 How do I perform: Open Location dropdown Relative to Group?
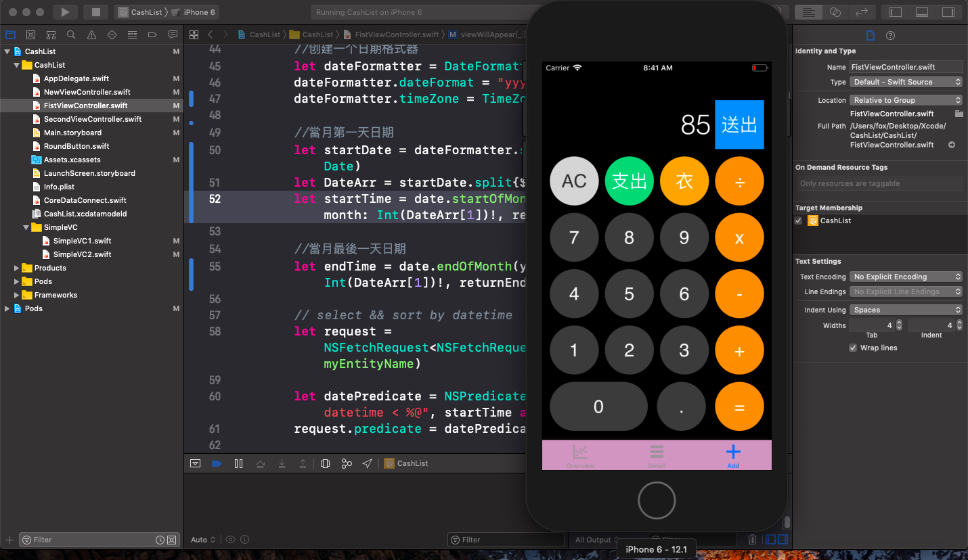click(x=906, y=100)
